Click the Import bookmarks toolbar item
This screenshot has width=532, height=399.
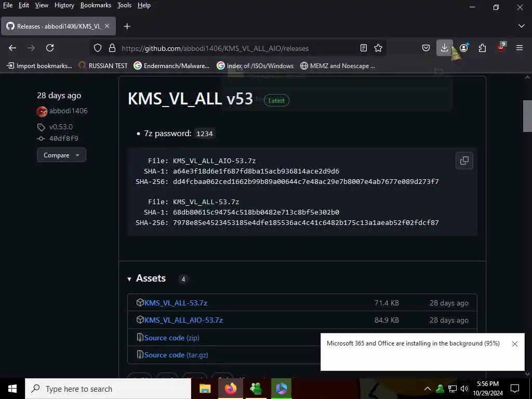pos(39,66)
